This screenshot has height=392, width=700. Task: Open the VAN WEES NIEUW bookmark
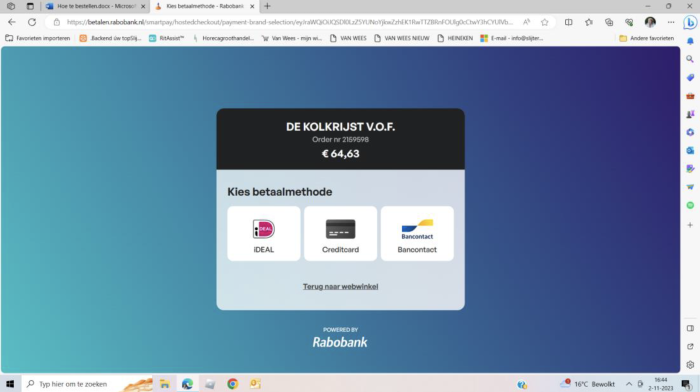pyautogui.click(x=402, y=38)
